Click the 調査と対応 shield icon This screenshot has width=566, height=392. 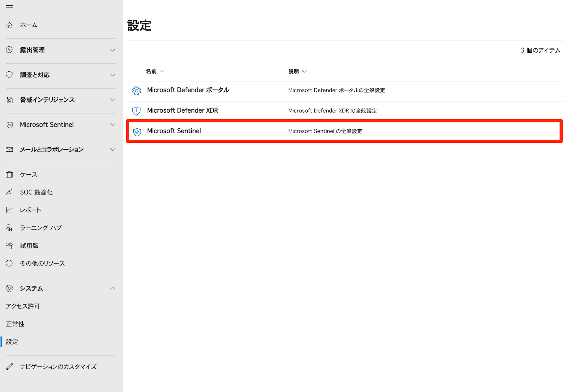[9, 75]
